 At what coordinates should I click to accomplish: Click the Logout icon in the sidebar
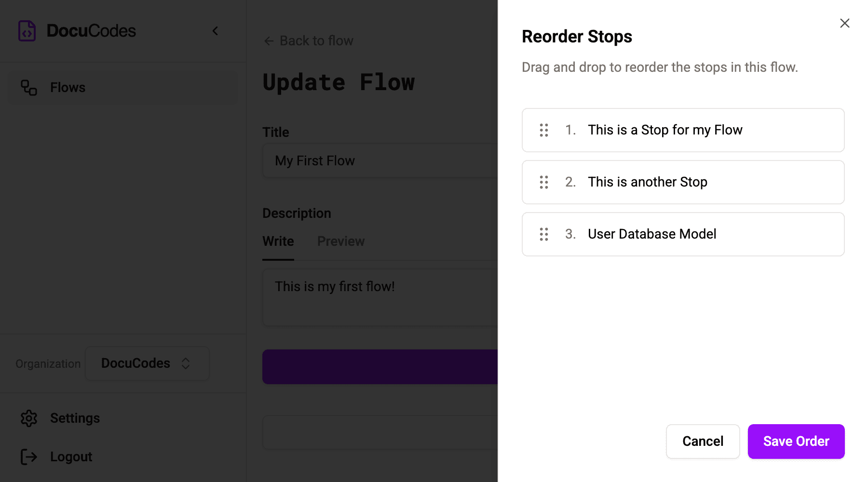29,456
